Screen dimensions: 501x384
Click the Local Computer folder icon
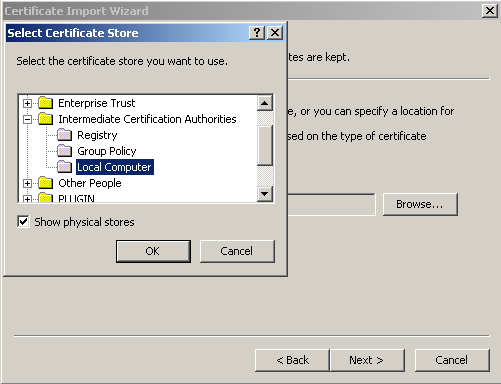coord(64,167)
